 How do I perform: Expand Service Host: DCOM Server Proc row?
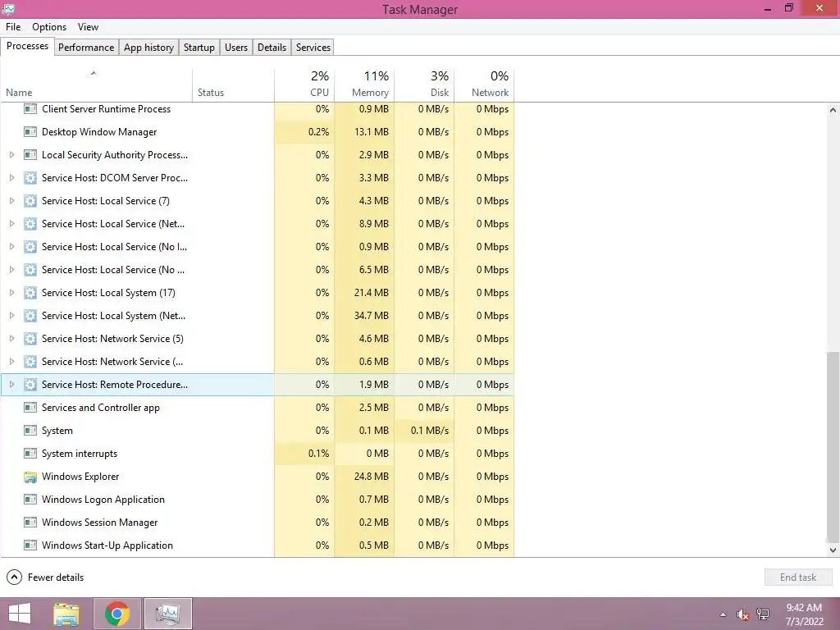click(x=11, y=178)
